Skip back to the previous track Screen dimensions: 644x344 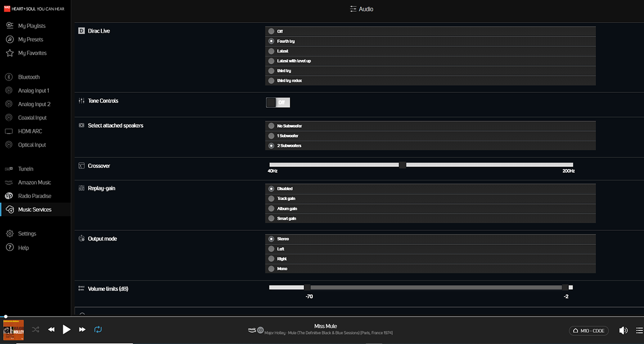[x=52, y=330]
